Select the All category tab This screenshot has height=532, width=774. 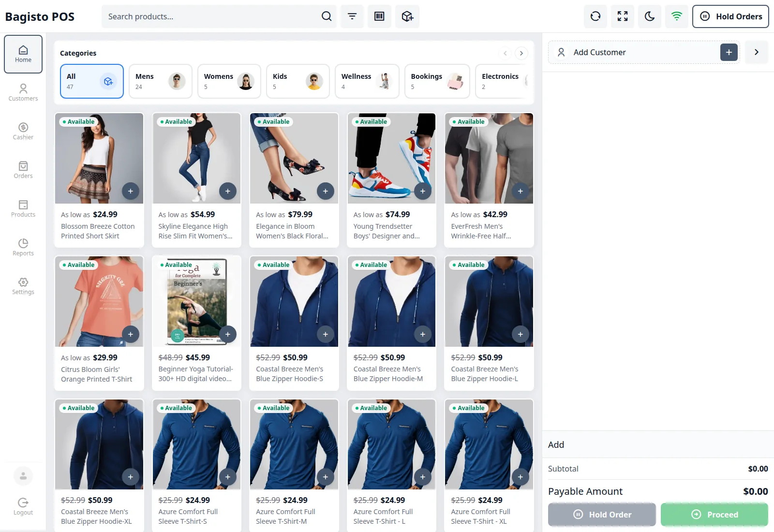click(92, 81)
